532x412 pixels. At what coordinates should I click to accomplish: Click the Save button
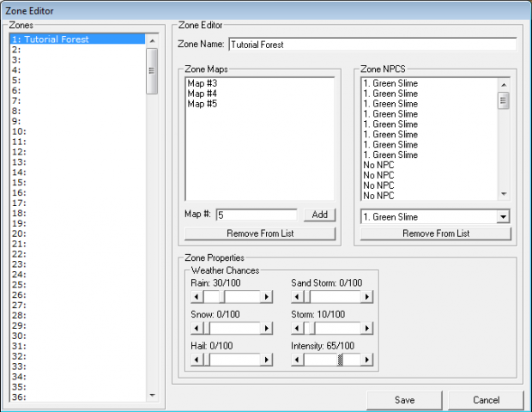[x=404, y=400]
